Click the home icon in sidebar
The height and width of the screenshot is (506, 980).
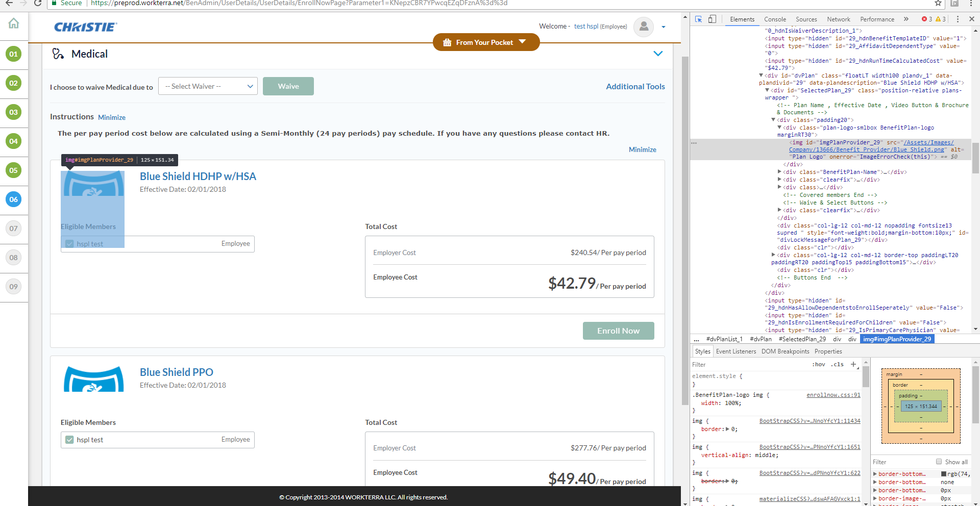coord(14,23)
